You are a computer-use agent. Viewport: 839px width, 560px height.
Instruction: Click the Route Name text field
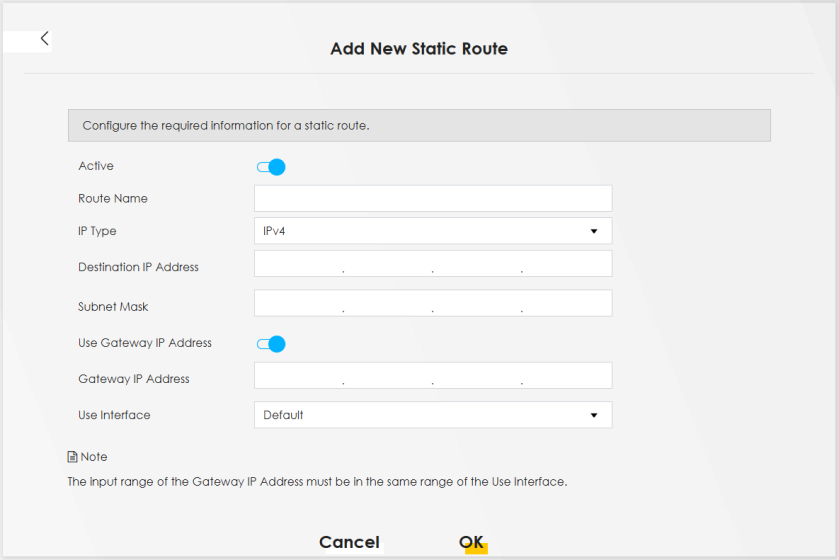(x=432, y=198)
